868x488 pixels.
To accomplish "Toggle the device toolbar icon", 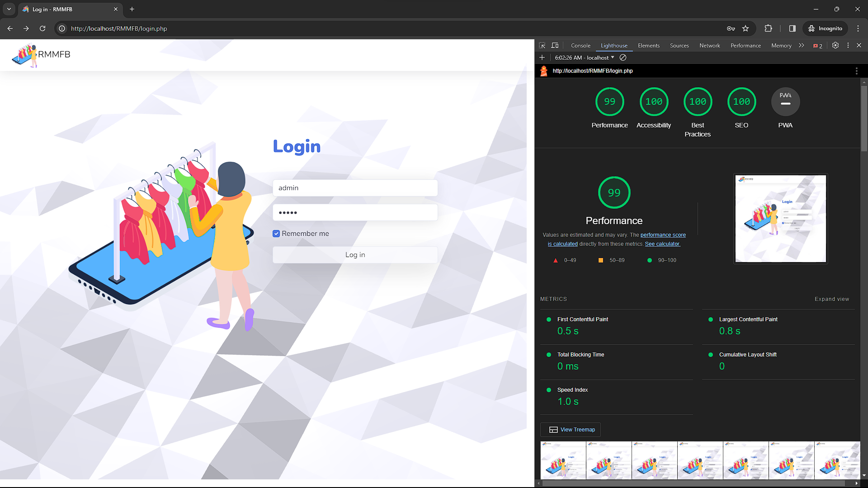I will tap(555, 45).
